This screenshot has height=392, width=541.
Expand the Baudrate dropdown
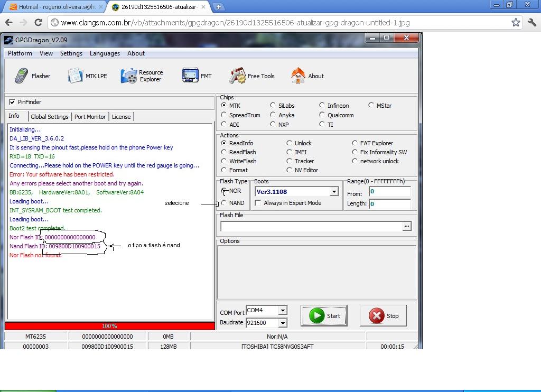pos(283,323)
